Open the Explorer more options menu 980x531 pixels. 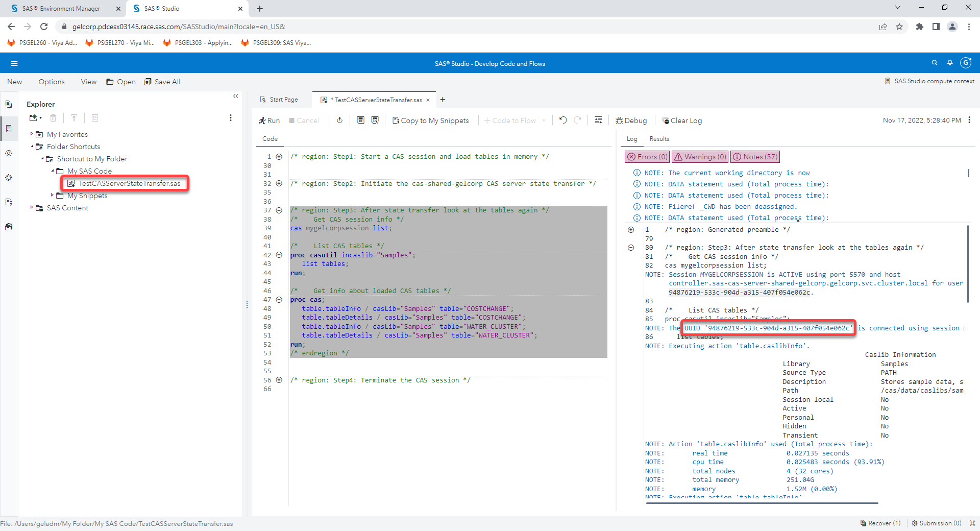click(231, 118)
